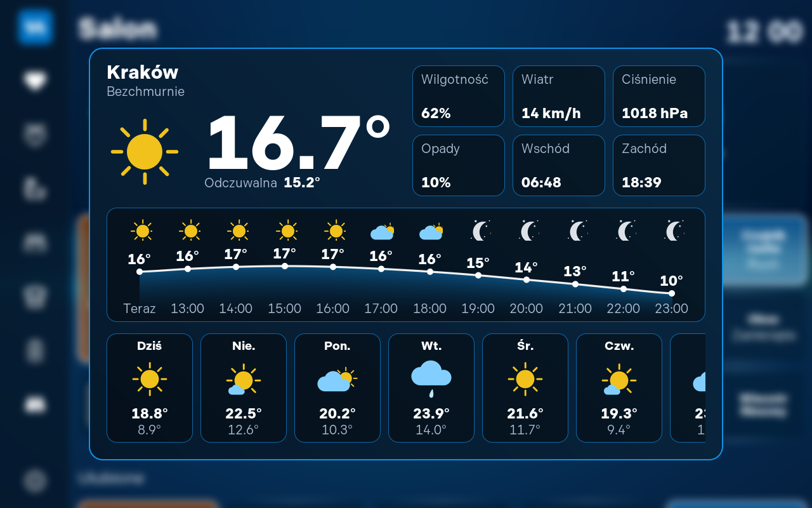Click the 22.5° high in Nie. card

pos(244,413)
